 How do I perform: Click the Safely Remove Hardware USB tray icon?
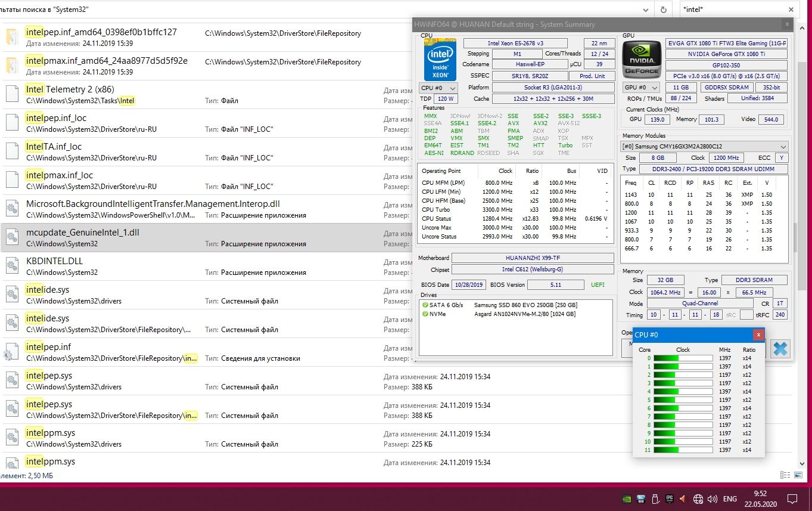[655, 499]
